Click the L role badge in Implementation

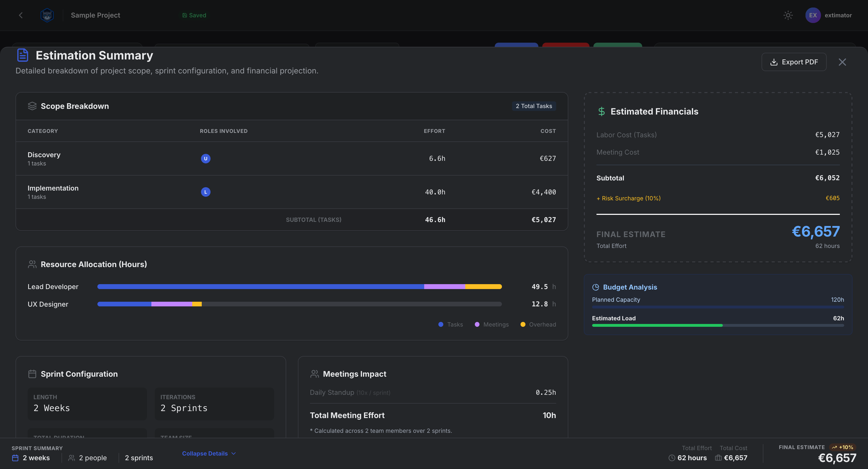pyautogui.click(x=206, y=192)
